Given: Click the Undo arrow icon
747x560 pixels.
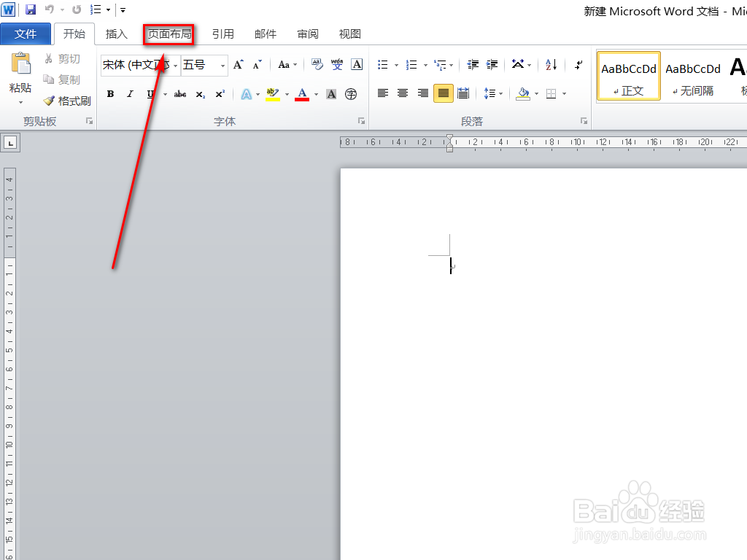Looking at the screenshot, I should pyautogui.click(x=50, y=9).
